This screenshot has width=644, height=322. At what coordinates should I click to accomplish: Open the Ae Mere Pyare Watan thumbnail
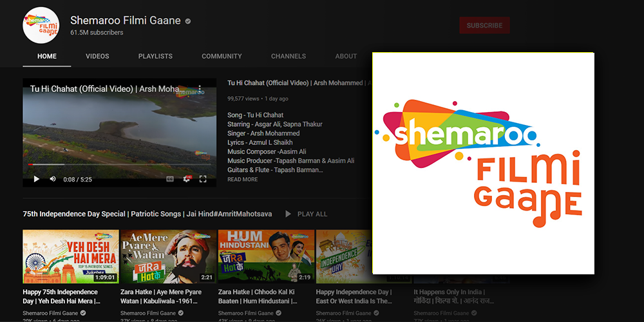pos(168,256)
